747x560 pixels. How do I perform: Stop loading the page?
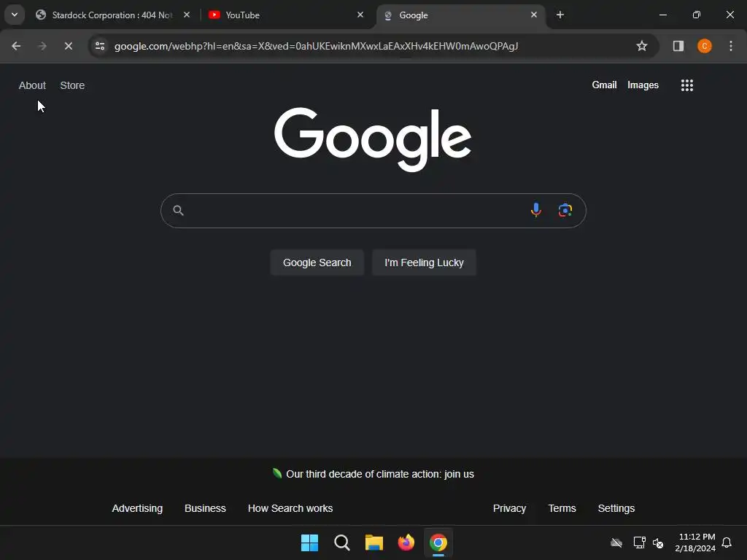pyautogui.click(x=68, y=46)
